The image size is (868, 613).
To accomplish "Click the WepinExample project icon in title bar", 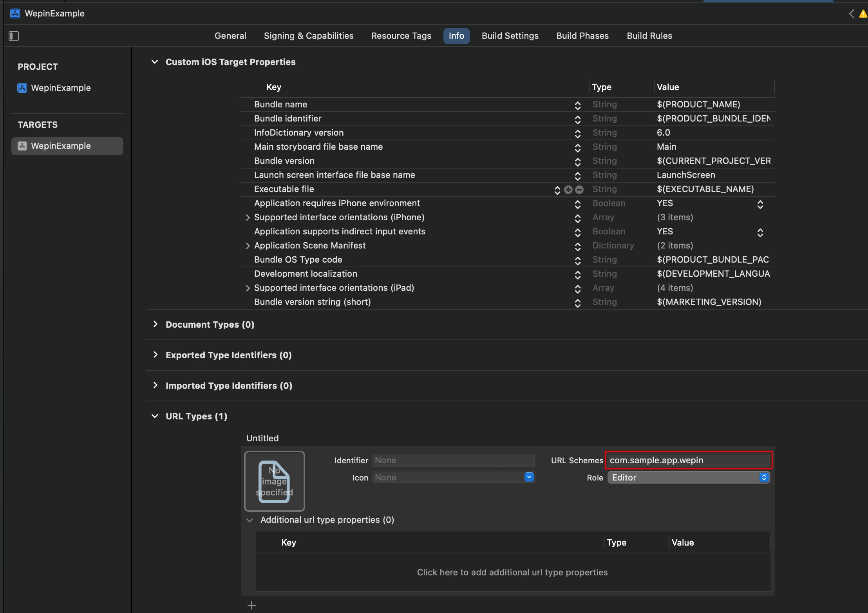I will (15, 13).
